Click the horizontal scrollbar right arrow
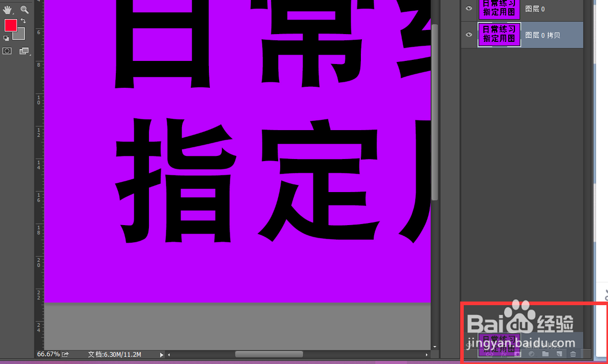608x364 pixels. (x=427, y=354)
